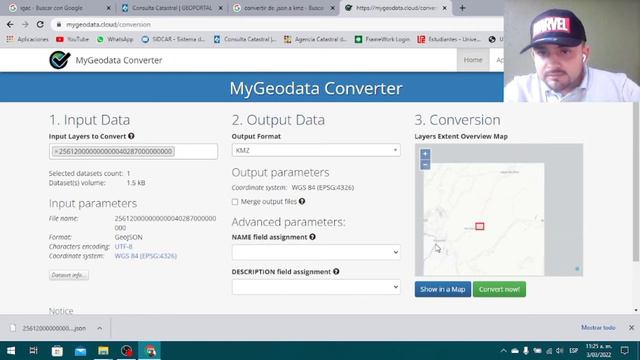Viewport: 640px width, 360px height.
Task: Go back with browser back arrow
Action: click(10, 24)
